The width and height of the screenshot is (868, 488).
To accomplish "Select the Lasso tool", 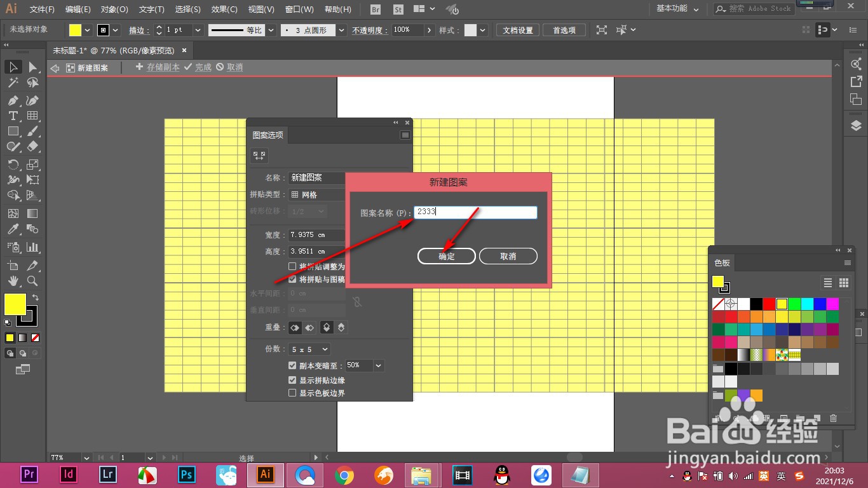I will tap(33, 83).
